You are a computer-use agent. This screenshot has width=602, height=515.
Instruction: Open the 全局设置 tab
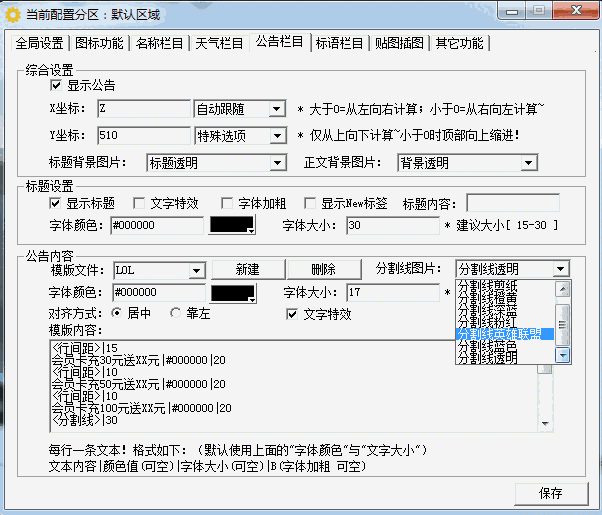(x=39, y=43)
